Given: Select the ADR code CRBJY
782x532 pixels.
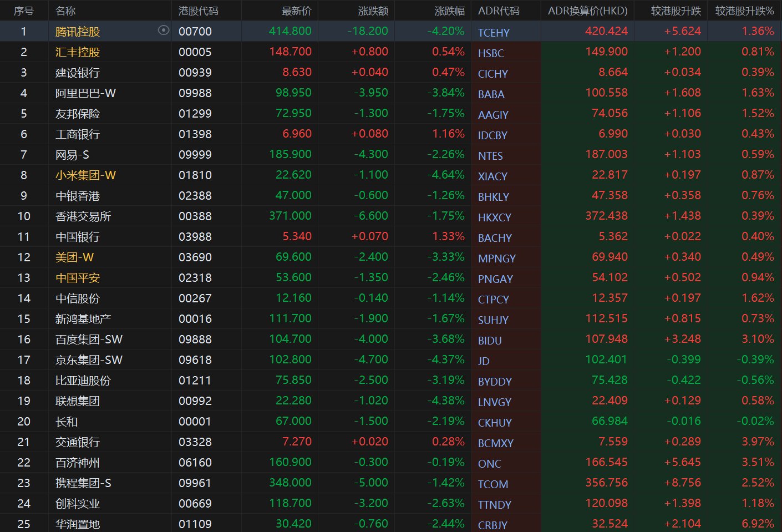Looking at the screenshot, I should click(x=492, y=525).
